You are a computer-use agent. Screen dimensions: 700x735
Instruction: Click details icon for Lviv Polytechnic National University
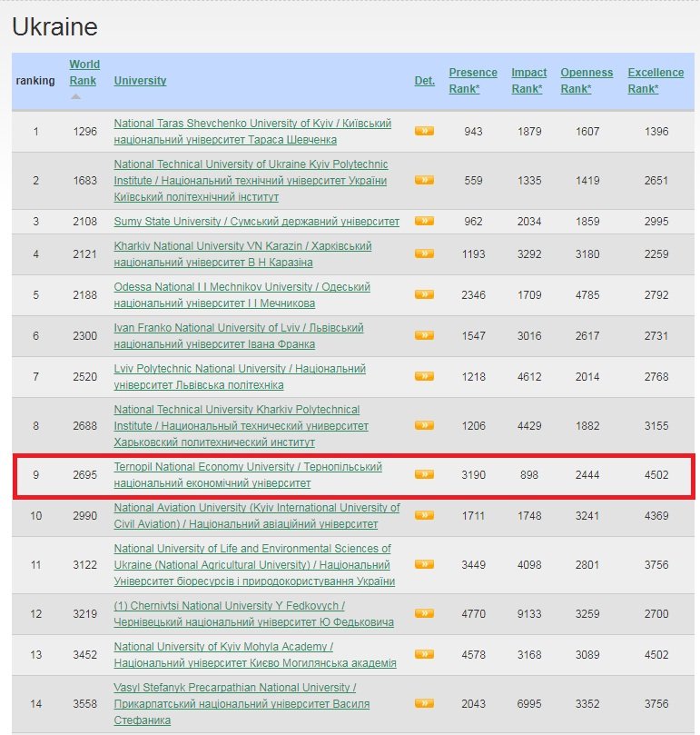424,376
